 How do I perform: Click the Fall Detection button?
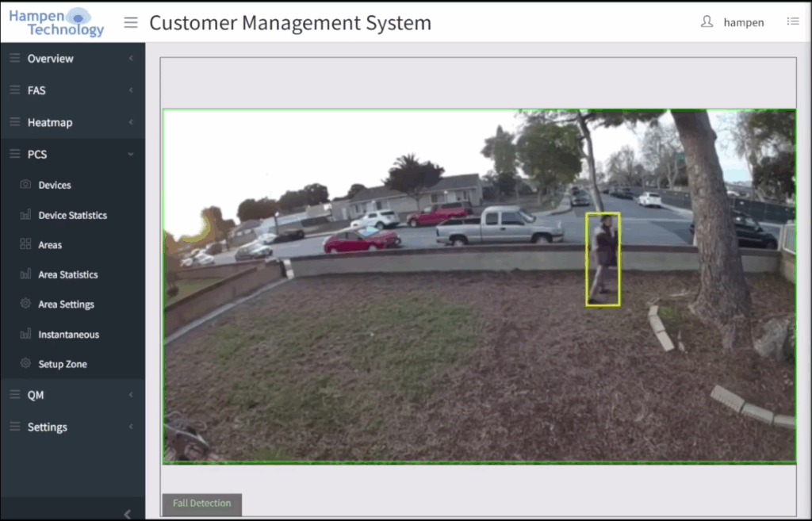point(202,504)
